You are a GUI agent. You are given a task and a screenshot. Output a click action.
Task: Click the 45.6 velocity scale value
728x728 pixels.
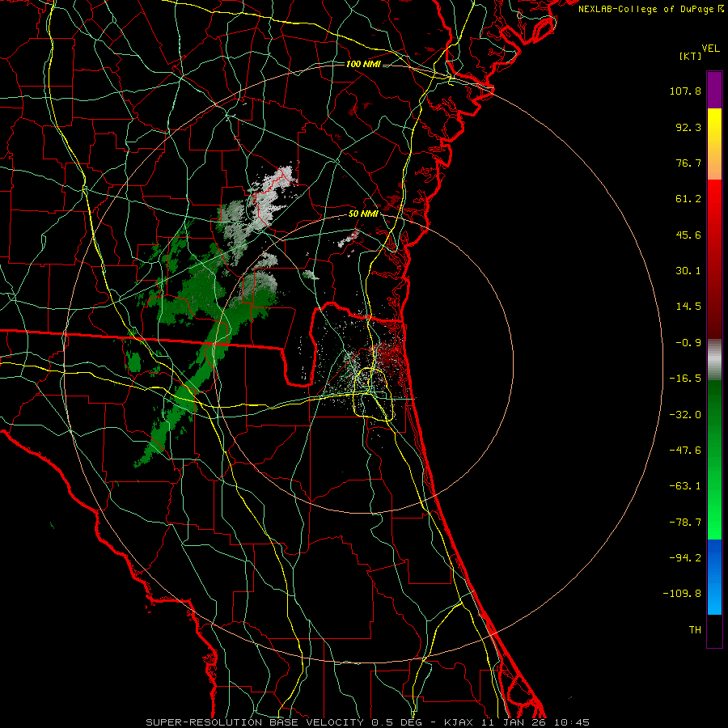click(x=688, y=235)
